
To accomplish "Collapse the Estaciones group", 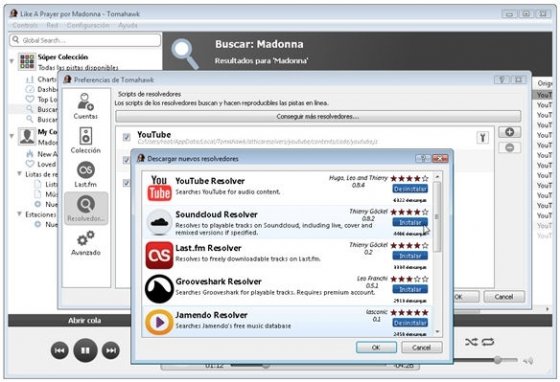I will [19, 214].
